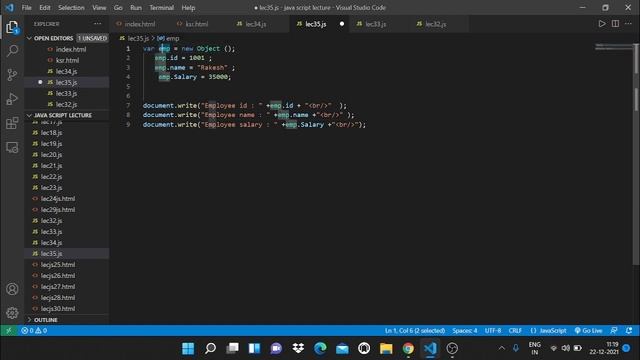The image size is (640, 360).
Task: Open Dropbox from taskbar
Action: [298, 349]
